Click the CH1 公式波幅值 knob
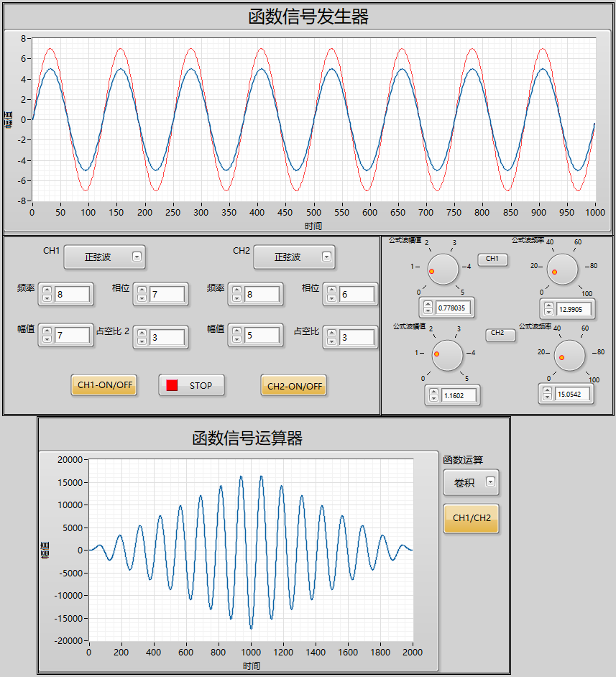 [443, 269]
